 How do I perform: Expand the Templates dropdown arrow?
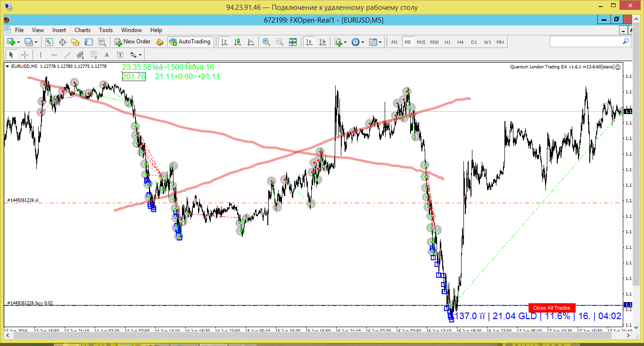pos(380,42)
